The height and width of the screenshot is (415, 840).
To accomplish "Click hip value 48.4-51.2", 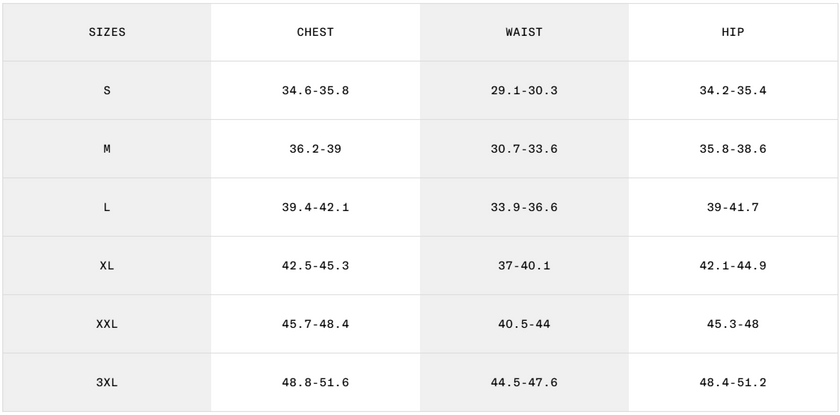I will pos(733,383).
